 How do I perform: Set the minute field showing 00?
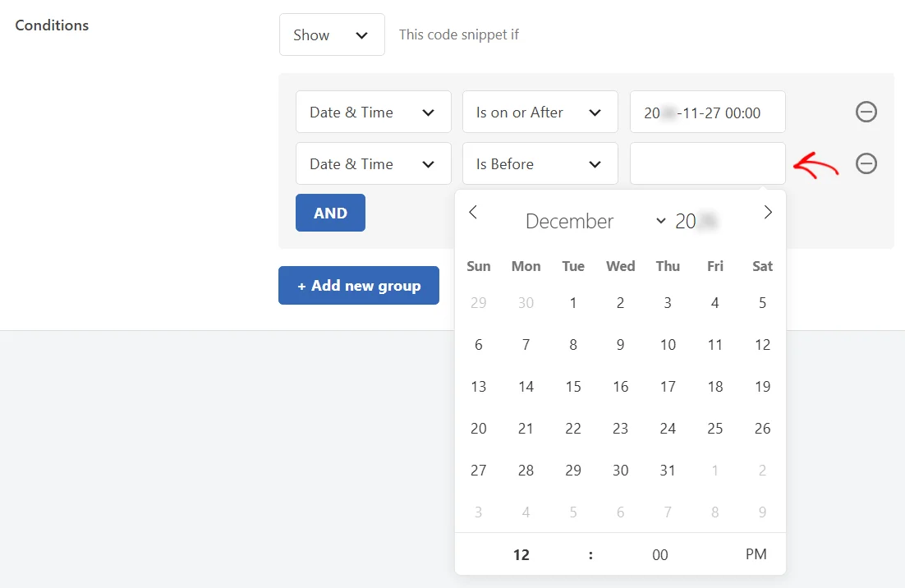point(659,554)
